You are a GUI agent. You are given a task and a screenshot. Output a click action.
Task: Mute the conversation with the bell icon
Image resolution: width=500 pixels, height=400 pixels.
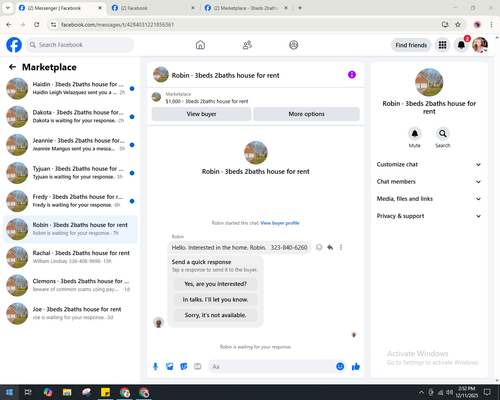tap(415, 134)
